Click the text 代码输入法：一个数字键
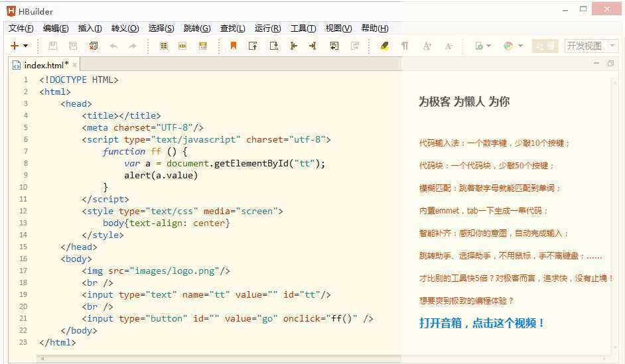 [462, 143]
